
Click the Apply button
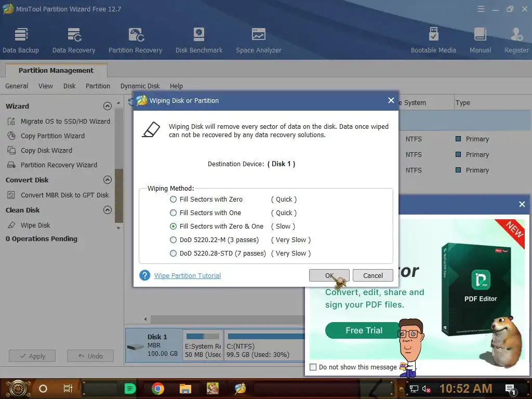pyautogui.click(x=32, y=356)
